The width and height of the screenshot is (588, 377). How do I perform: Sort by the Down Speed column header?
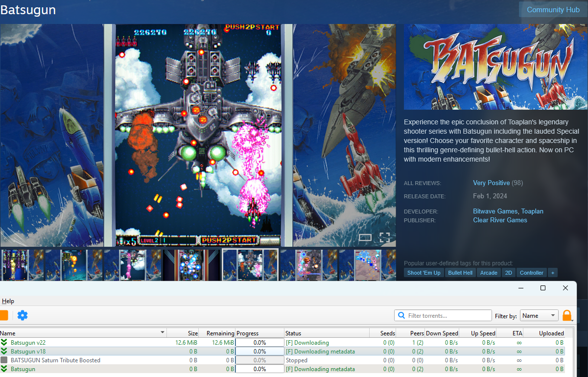point(442,333)
